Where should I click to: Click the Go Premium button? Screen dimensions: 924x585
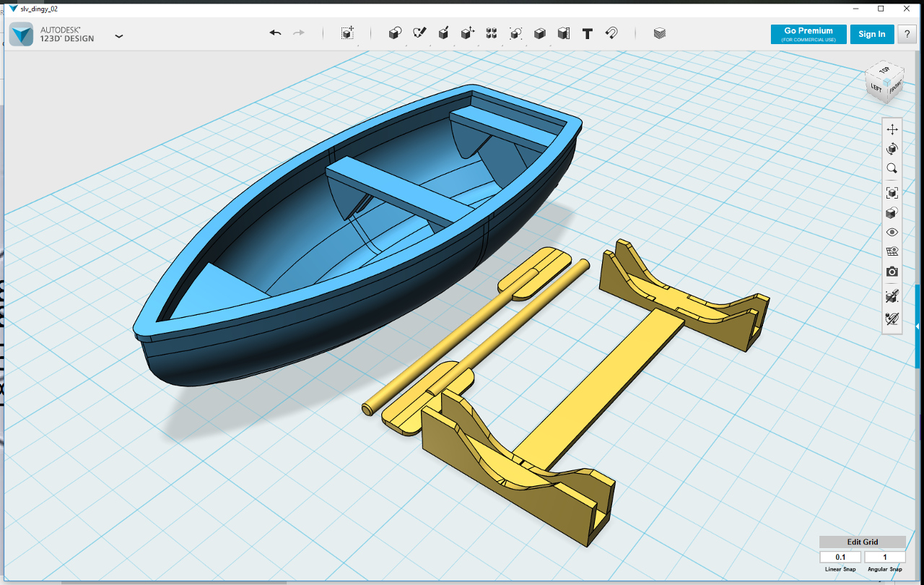click(808, 34)
